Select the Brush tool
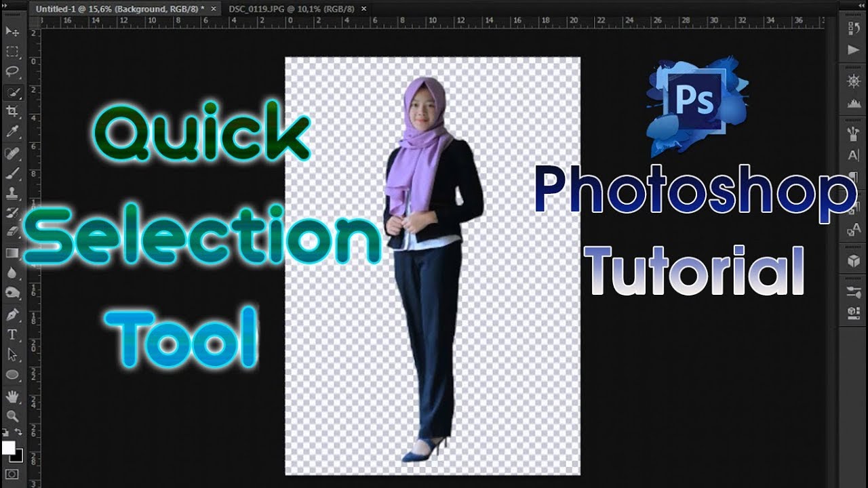Screen dimensions: 868x488 (12, 174)
